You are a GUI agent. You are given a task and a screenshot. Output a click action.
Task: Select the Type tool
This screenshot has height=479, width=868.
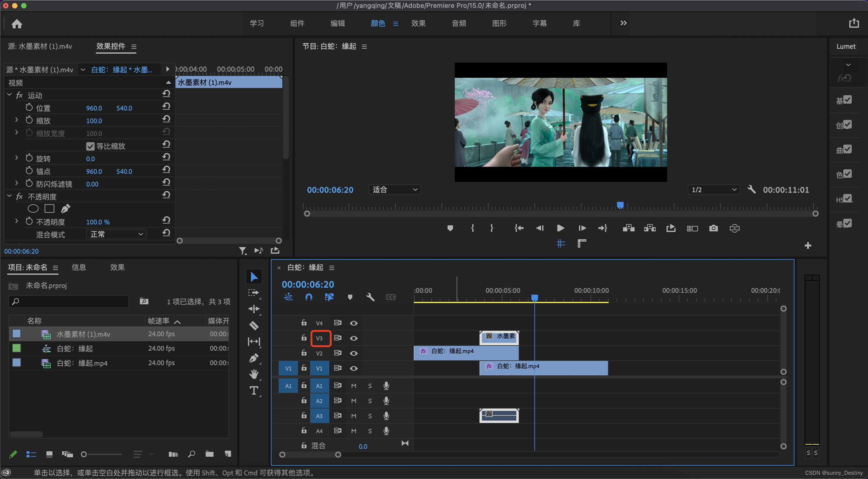[254, 390]
